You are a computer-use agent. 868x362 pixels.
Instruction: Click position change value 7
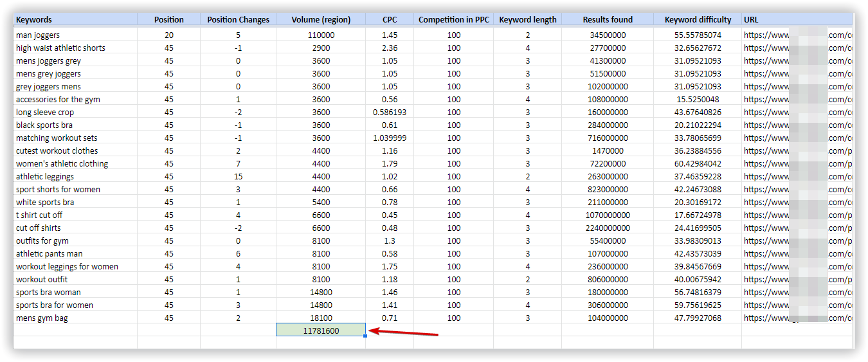click(x=238, y=163)
